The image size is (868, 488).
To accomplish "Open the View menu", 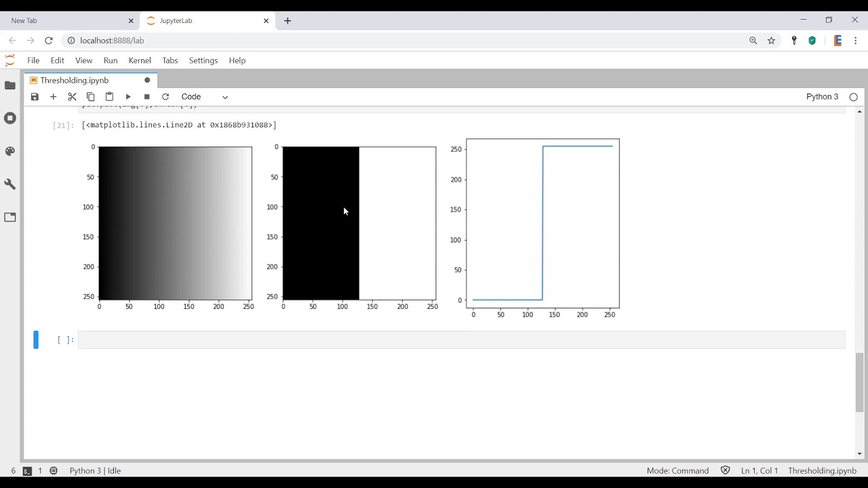I will (x=84, y=60).
